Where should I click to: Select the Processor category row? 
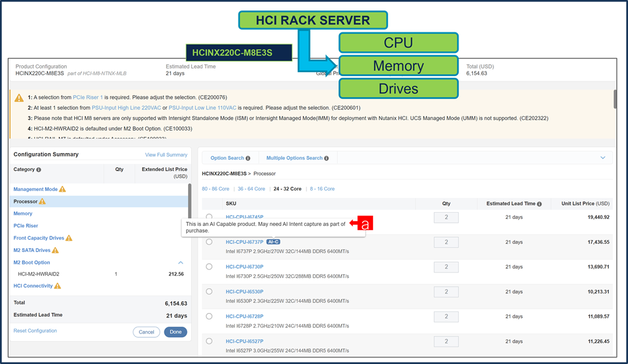pos(98,201)
